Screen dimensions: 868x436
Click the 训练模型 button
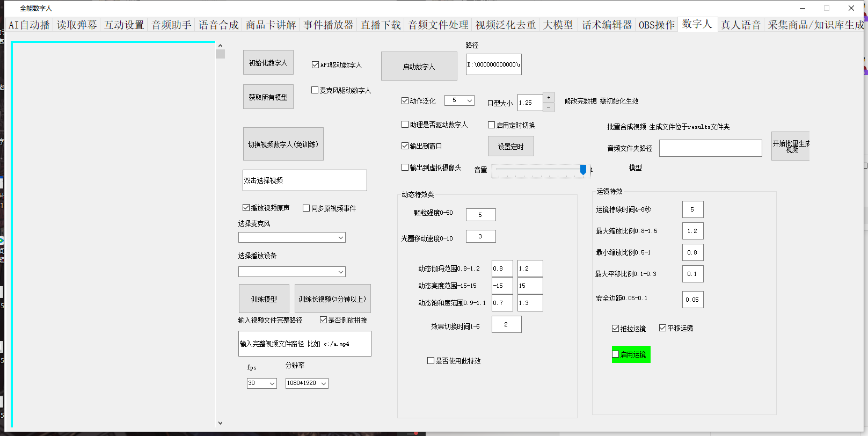pos(264,299)
